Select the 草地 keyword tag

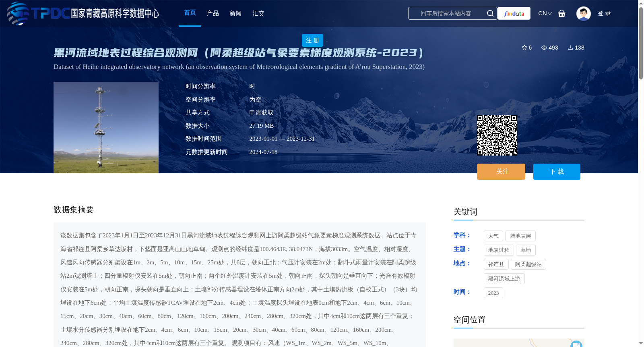click(526, 250)
